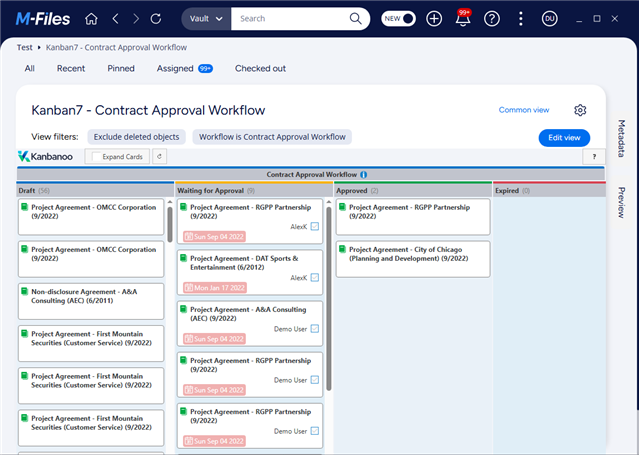The height and width of the screenshot is (455, 639).
Task: Toggle AlexK checkbox on DAT Sports card
Action: pyautogui.click(x=315, y=278)
